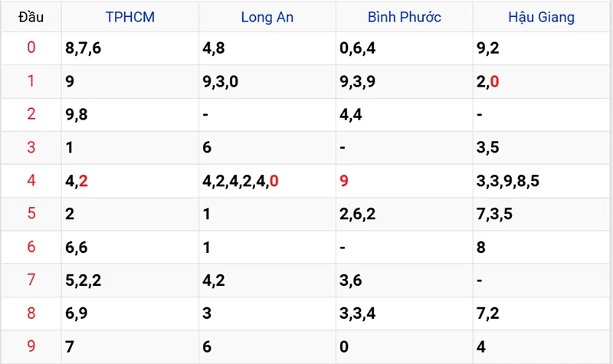Click Hậu Giang cell showing 7,3,5
The height and width of the screenshot is (364, 613).
(x=495, y=215)
